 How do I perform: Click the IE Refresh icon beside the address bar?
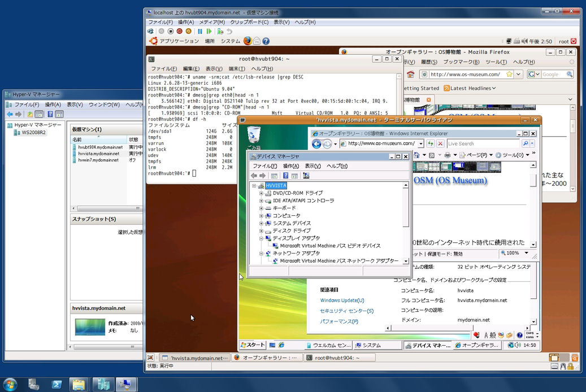tap(431, 143)
